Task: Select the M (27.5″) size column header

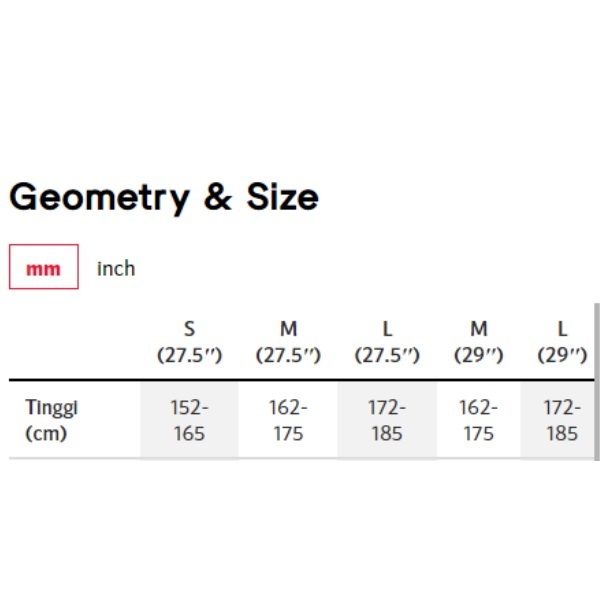Action: tap(288, 342)
